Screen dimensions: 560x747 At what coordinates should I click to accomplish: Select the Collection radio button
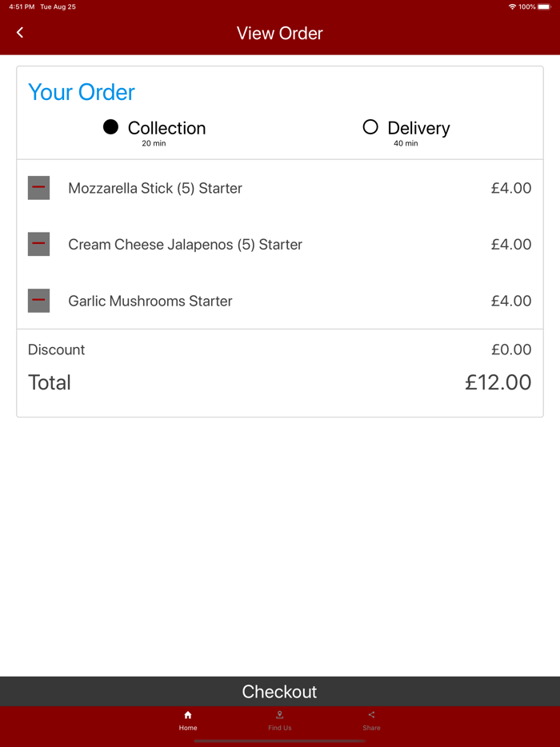tap(111, 127)
